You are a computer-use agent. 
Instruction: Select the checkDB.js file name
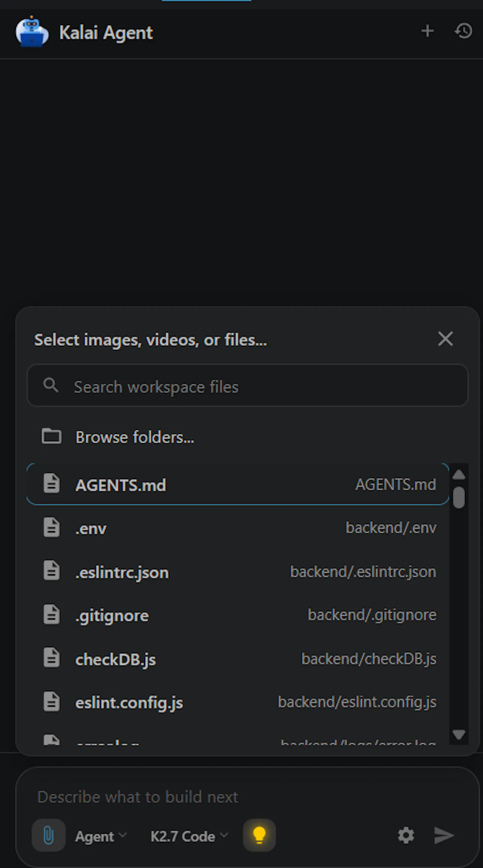coord(116,660)
